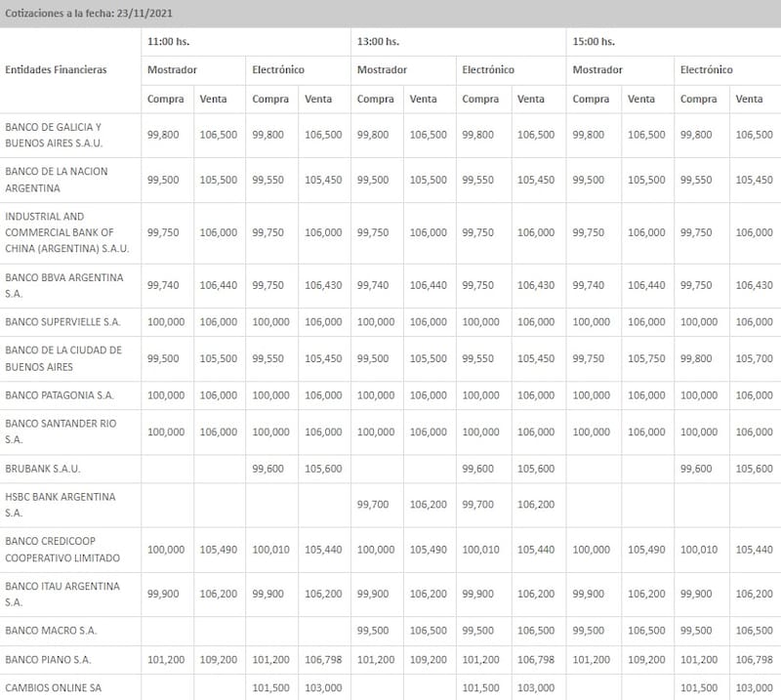The width and height of the screenshot is (781, 700).
Task: Select 'Mostrador' header under 11:00 hs.
Action: click(x=172, y=70)
